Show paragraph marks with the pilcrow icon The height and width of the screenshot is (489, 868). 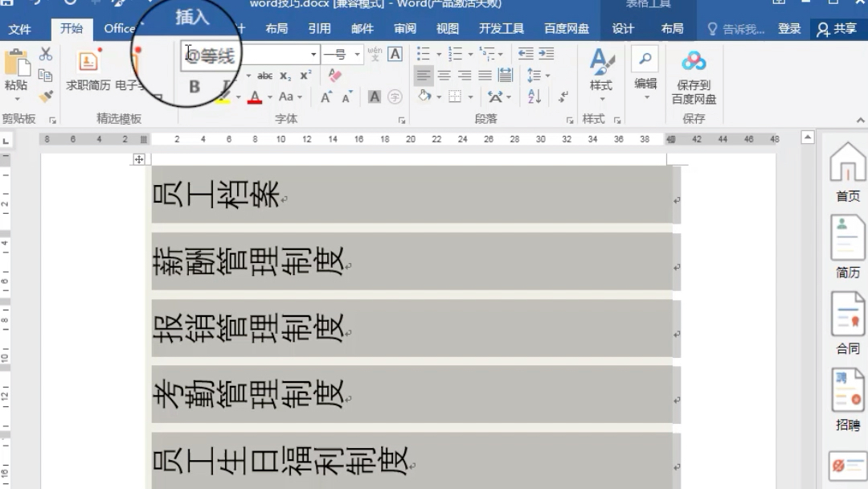pyautogui.click(x=563, y=97)
